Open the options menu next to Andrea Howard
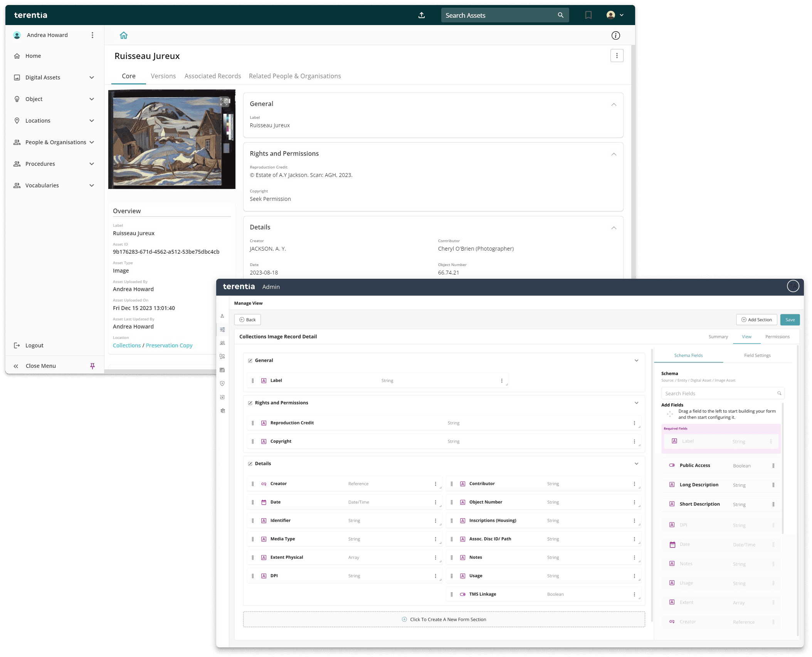The height and width of the screenshot is (657, 812). click(92, 35)
